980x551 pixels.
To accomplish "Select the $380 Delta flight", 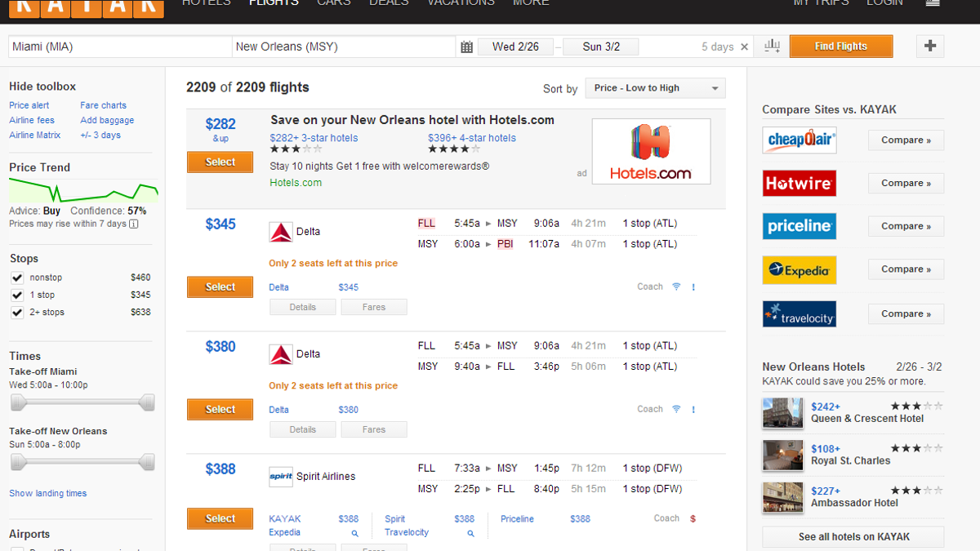I will [220, 410].
